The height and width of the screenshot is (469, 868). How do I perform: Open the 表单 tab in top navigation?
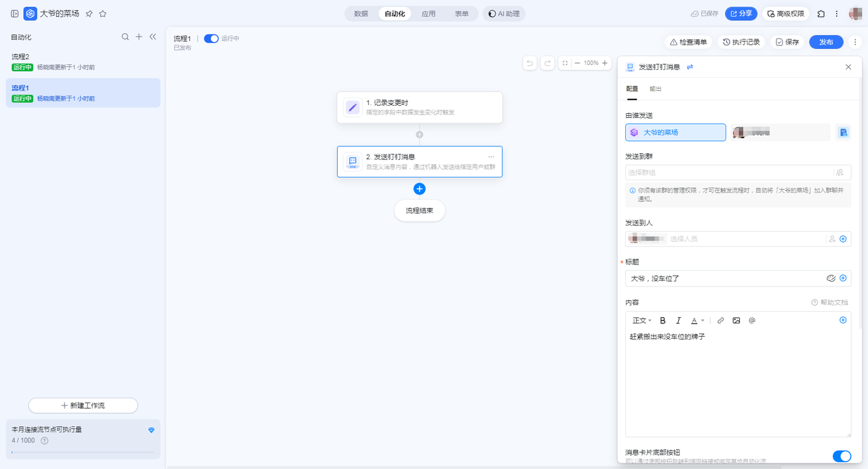461,14
